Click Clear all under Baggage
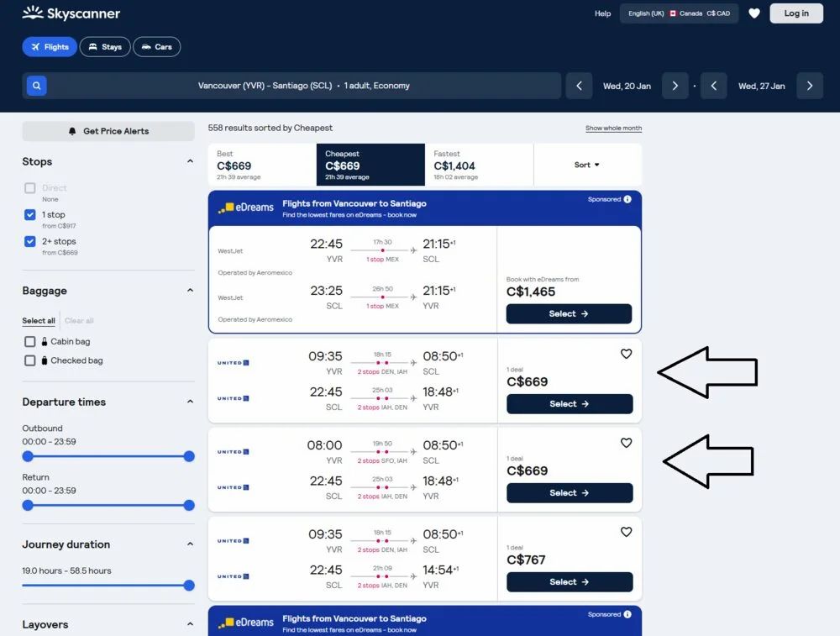The image size is (840, 636). tap(79, 321)
